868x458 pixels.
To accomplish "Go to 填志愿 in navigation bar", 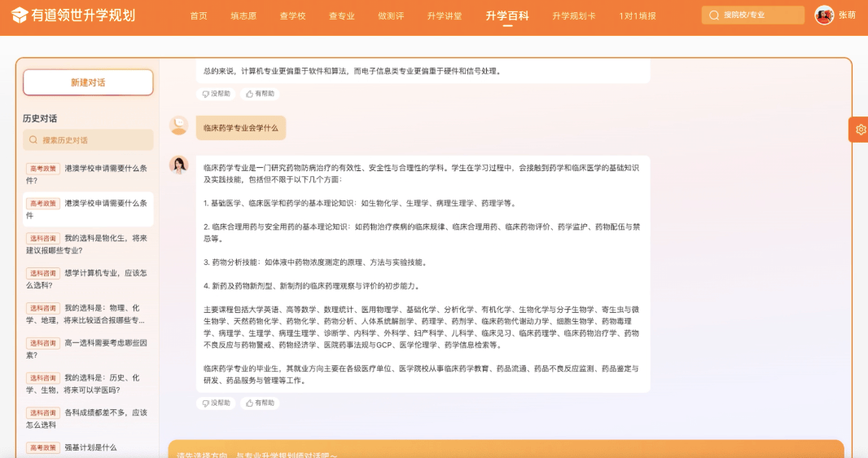I will 243,16.
